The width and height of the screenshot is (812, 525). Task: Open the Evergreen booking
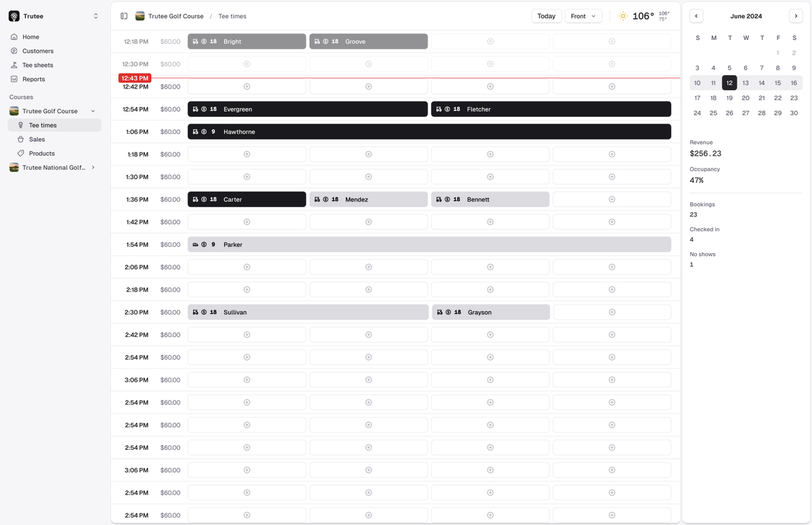(x=308, y=109)
